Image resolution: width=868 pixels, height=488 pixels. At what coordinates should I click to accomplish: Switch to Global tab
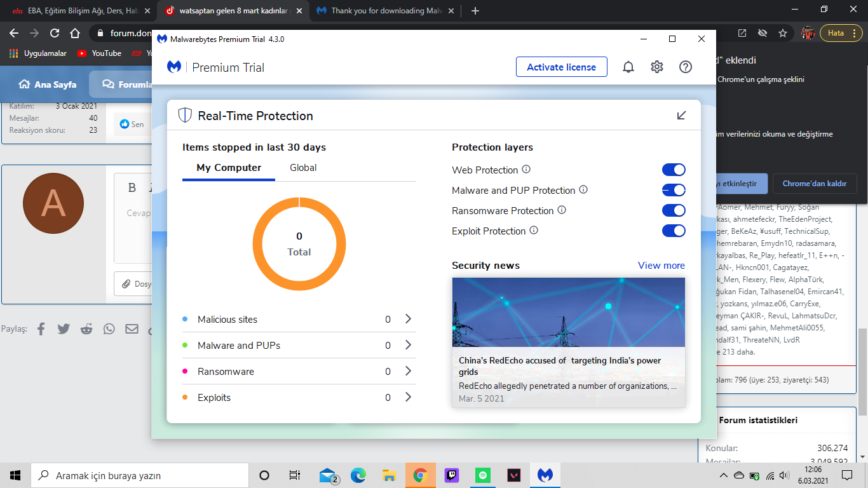(x=303, y=168)
